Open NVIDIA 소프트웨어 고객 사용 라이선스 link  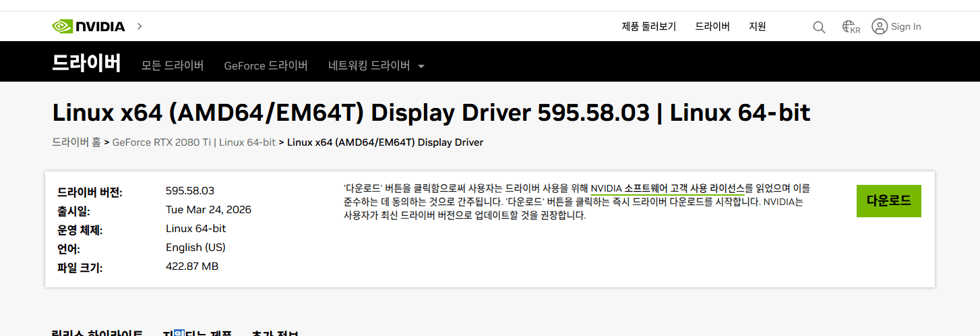coord(667,188)
